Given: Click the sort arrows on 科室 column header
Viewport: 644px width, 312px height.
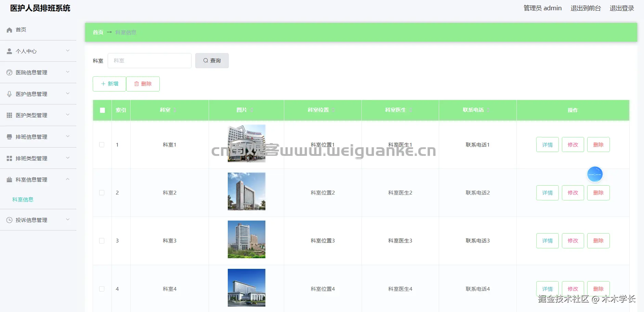Looking at the screenshot, I should [175, 110].
